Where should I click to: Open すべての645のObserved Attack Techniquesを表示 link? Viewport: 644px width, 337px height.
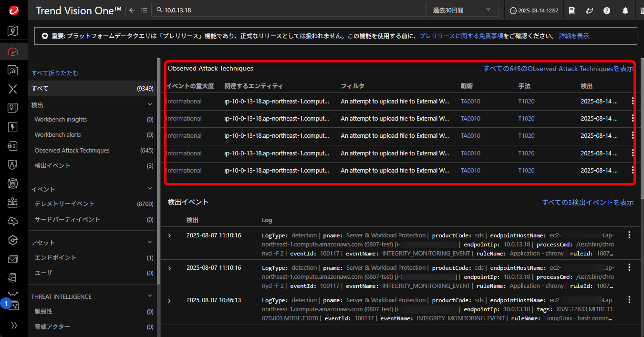point(559,69)
